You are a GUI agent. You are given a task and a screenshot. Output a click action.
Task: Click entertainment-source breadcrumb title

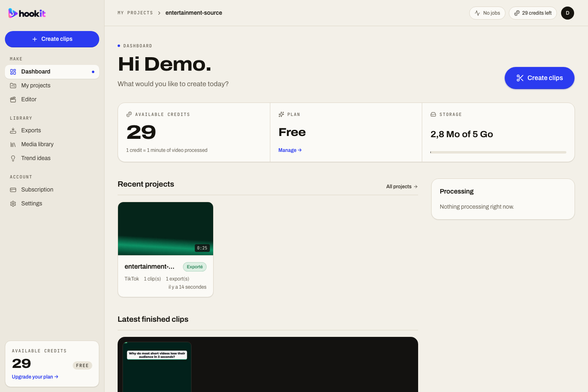[x=194, y=13]
